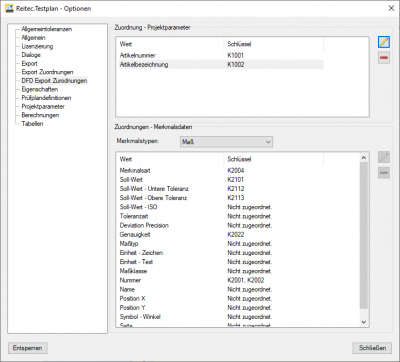This screenshot has width=400, height=362.
Task: Open the Berechnungen section
Action: (x=40, y=115)
